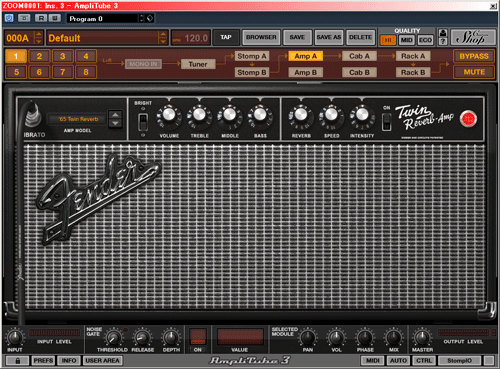Click the amp VOLUME knob
Viewport: 500px width, 369px height.
(169, 115)
